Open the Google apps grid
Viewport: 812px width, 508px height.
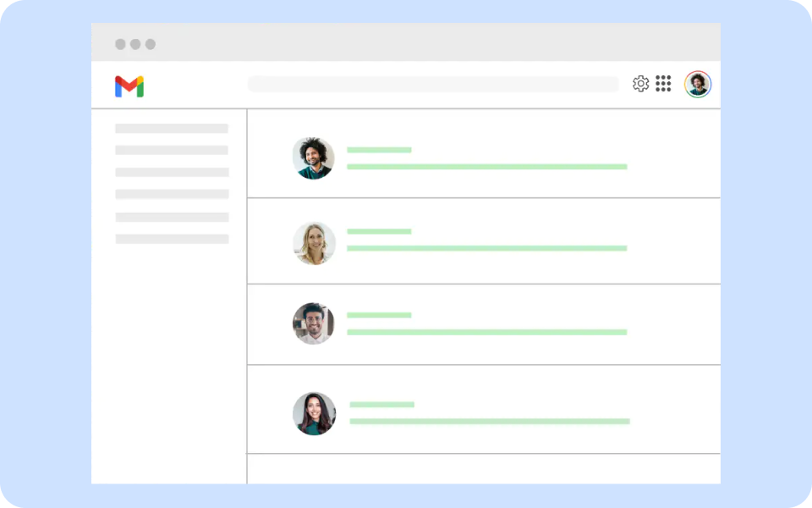click(663, 84)
